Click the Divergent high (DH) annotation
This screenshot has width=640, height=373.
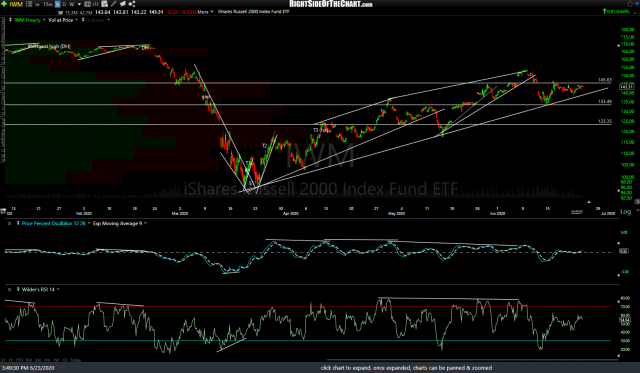coord(49,47)
